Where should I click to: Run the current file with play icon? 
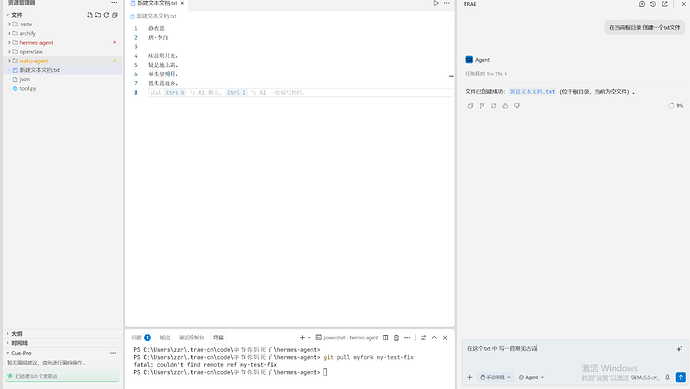pos(436,3)
